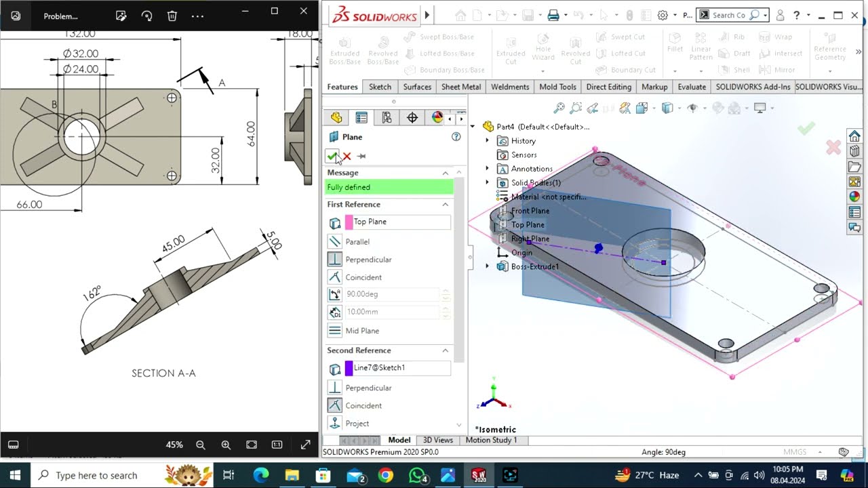This screenshot has height=488, width=868.
Task: Open Plane help question mark
Action: (x=456, y=137)
